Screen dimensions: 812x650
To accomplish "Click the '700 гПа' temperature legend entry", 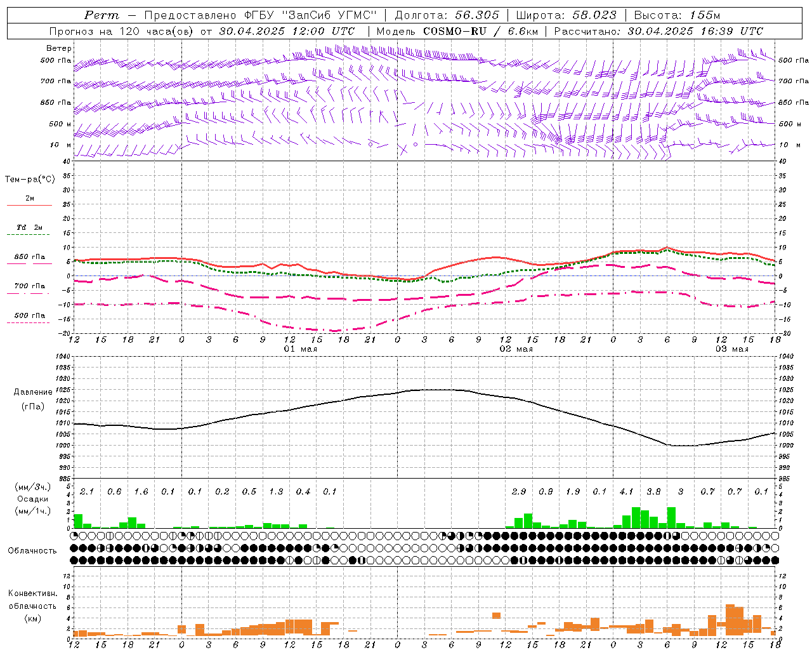I will (30, 286).
